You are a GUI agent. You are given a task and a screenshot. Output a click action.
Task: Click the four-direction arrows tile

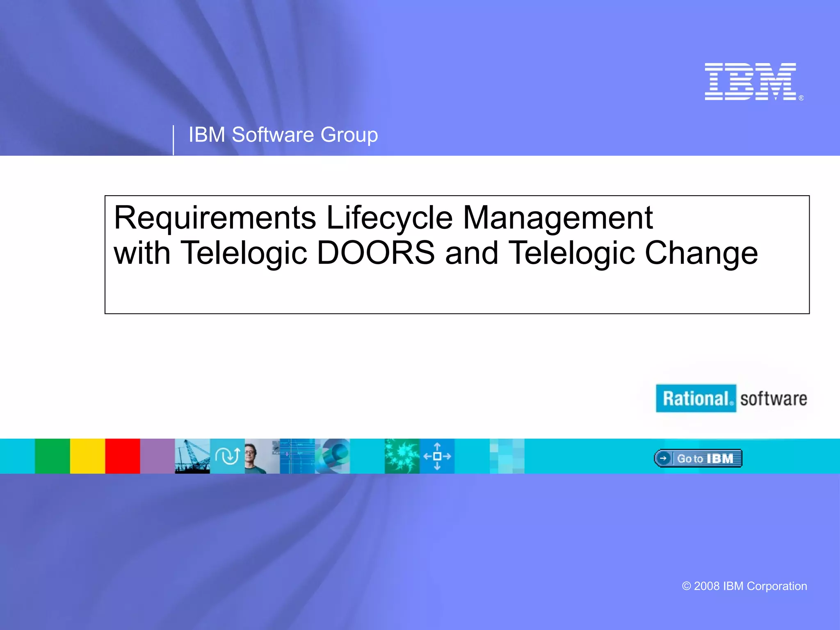(437, 456)
